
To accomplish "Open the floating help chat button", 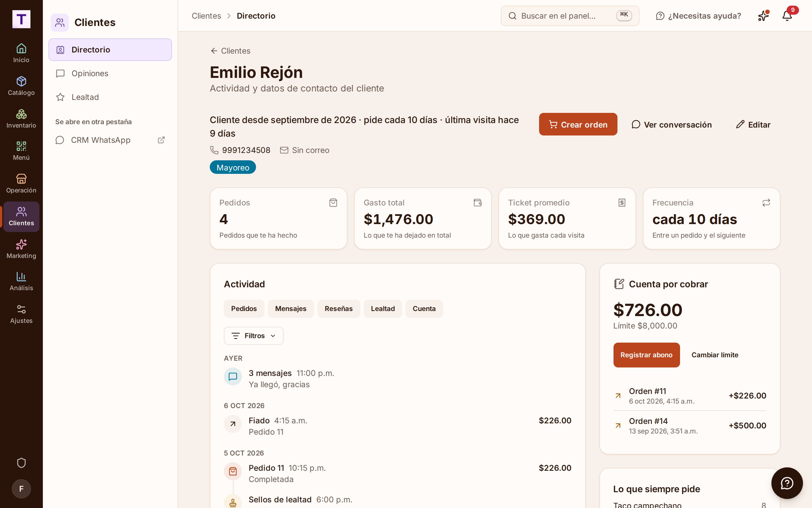I will pos(787,483).
